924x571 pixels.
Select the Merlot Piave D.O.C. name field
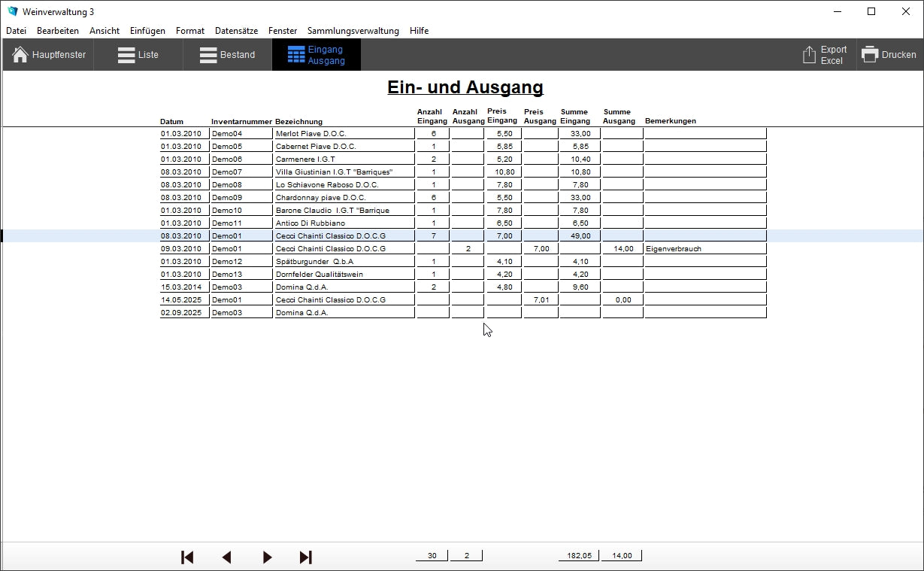344,133
